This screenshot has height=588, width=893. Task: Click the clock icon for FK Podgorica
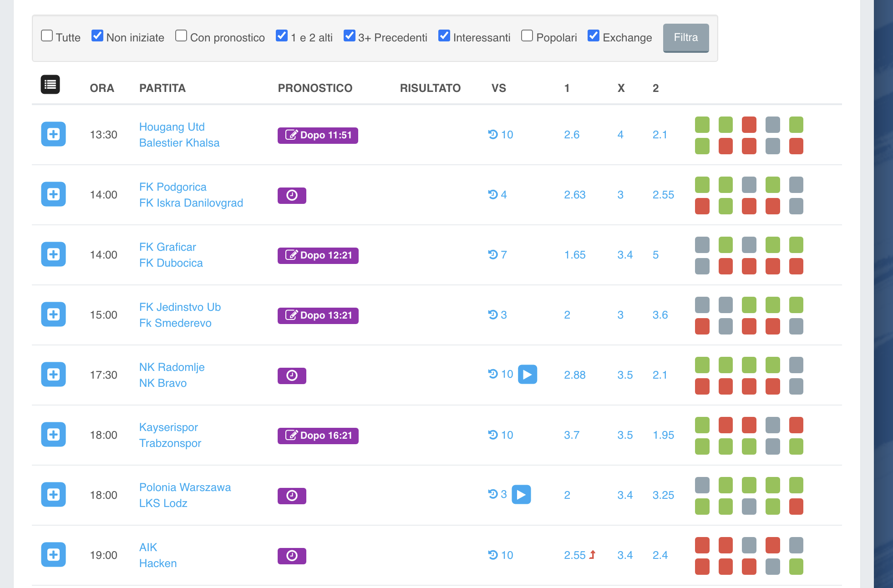tap(292, 195)
